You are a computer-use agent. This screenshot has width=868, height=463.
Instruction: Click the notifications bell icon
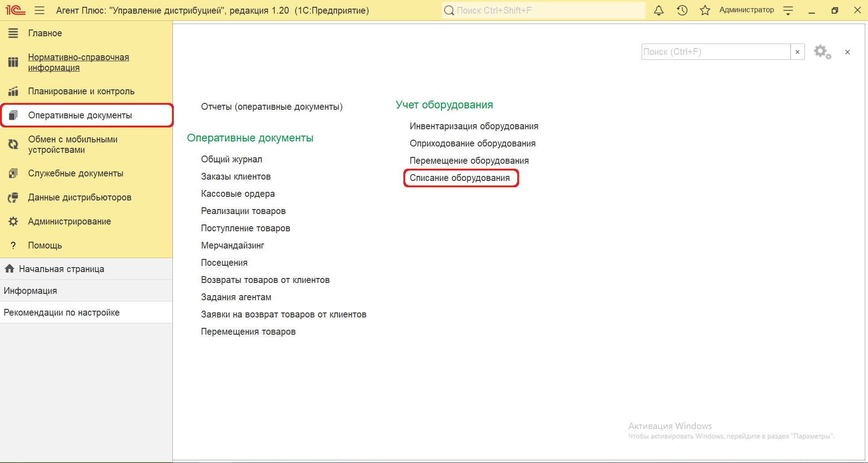coord(659,10)
